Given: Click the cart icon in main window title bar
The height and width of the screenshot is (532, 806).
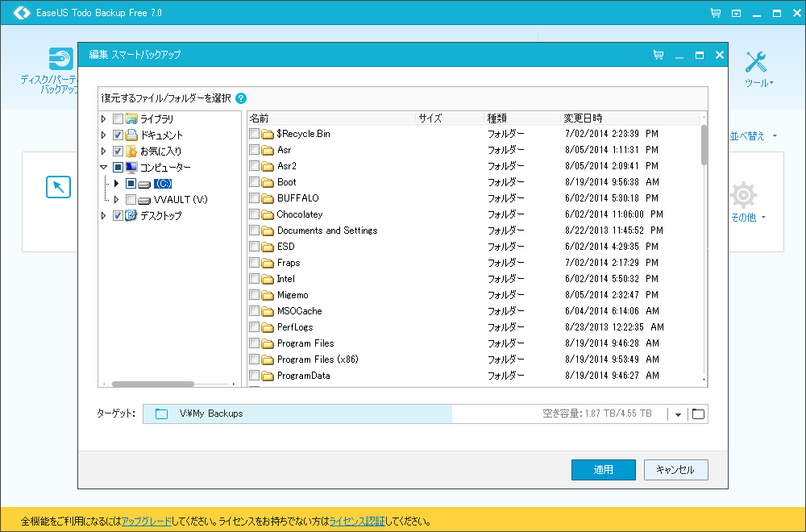Looking at the screenshot, I should pos(715,13).
